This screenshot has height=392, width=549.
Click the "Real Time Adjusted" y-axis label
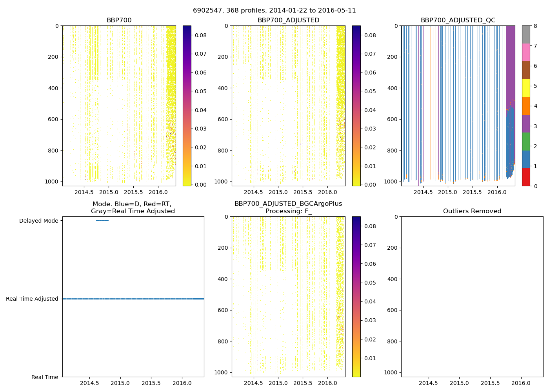[32, 299]
